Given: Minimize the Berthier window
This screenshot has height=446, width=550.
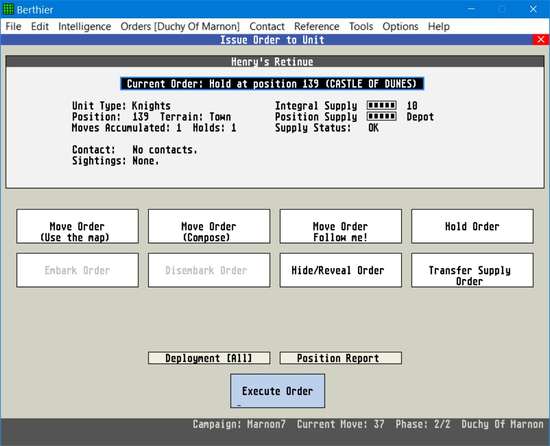Looking at the screenshot, I should tap(471, 9).
